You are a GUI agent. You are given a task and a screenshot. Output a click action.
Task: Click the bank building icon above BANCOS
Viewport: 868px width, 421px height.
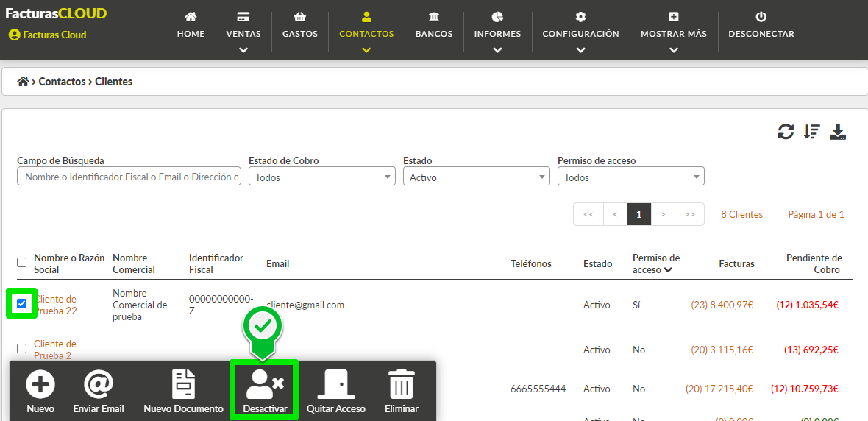(x=434, y=17)
